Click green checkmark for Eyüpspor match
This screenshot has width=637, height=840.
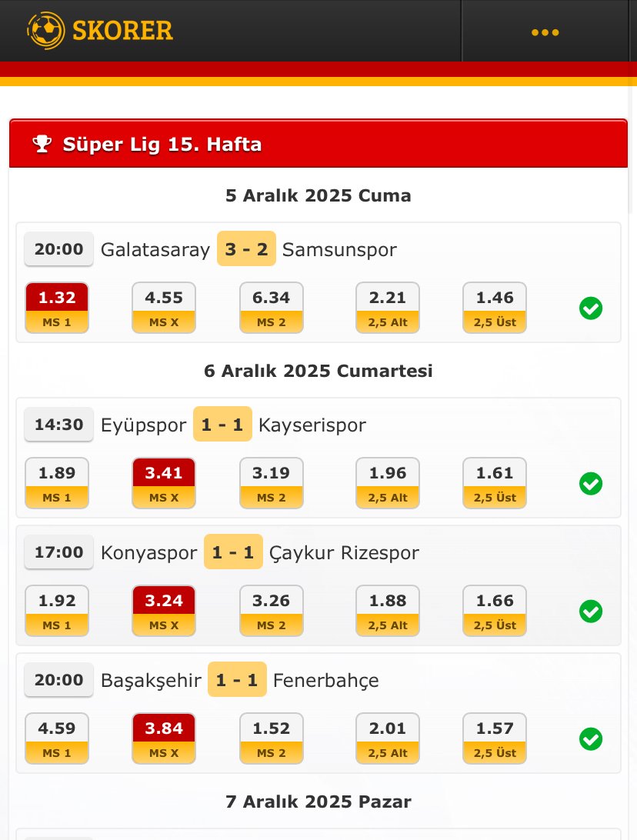[x=591, y=484]
